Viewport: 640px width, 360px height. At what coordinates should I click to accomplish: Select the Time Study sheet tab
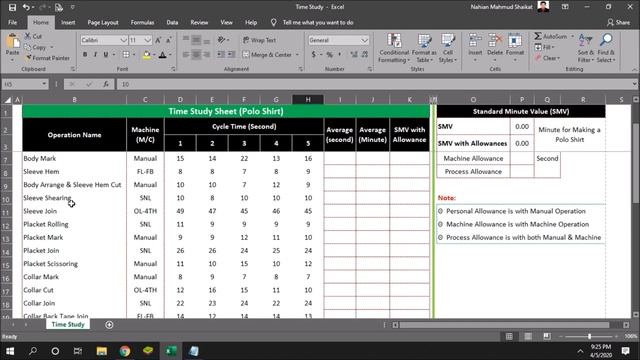pos(68,324)
